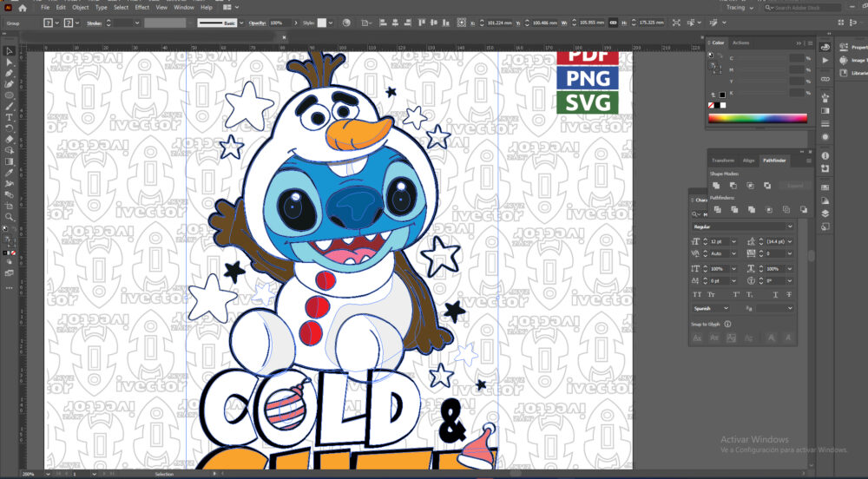Expand the Opacity options arrow
Screen dimensions: 868x479
(x=296, y=23)
